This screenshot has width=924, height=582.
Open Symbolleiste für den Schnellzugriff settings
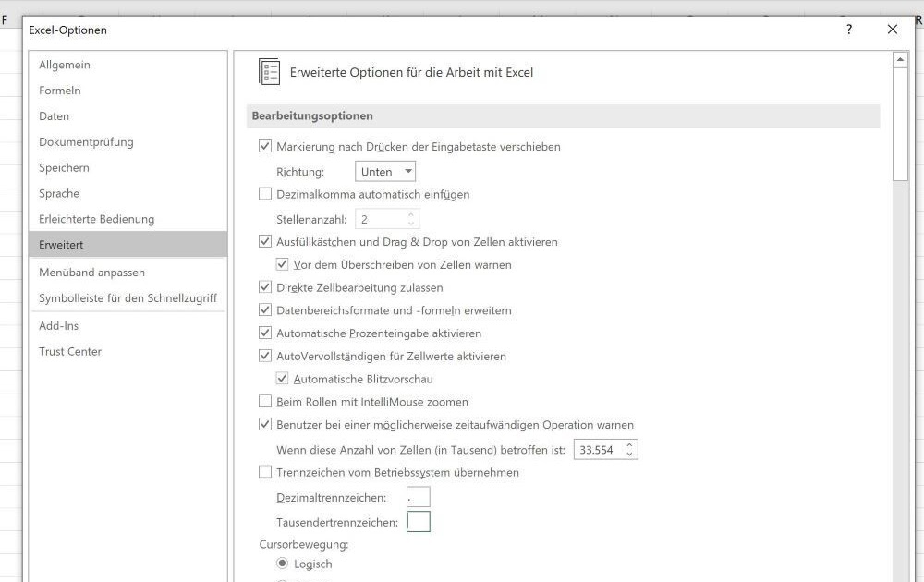(128, 298)
